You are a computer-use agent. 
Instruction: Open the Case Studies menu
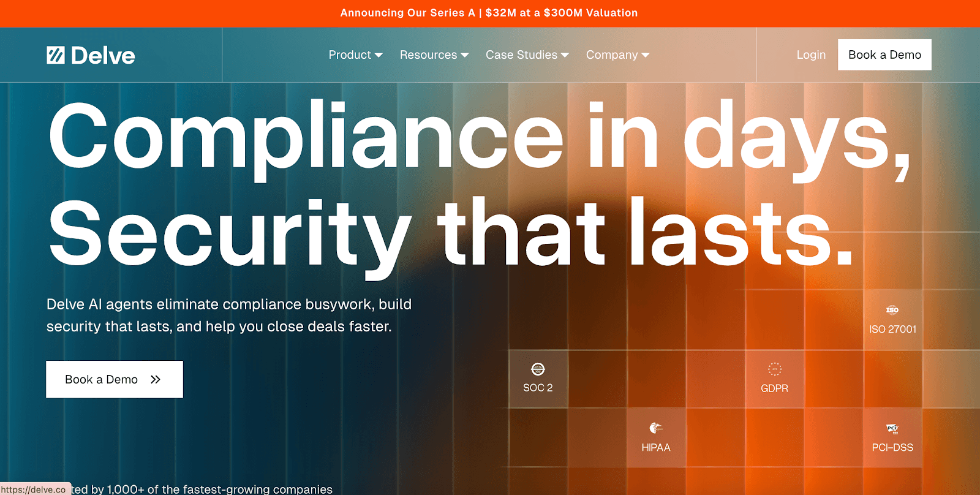pyautogui.click(x=527, y=55)
